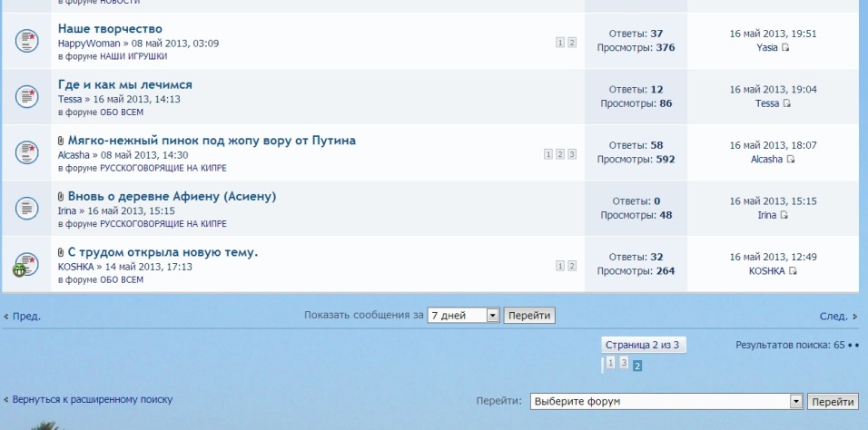Open page 2 of the 'Наше творчество' topic
Screen dimensions: 868x430
[x=572, y=43]
